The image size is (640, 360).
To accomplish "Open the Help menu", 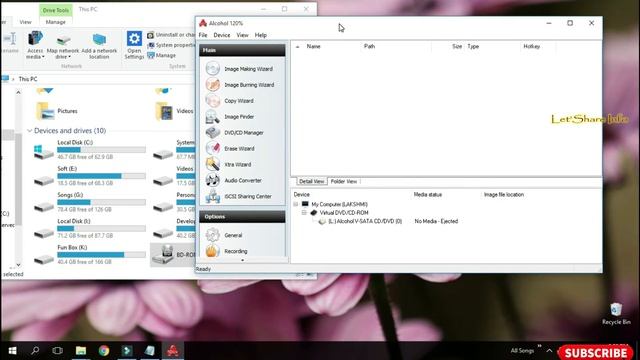I will pyautogui.click(x=261, y=35).
